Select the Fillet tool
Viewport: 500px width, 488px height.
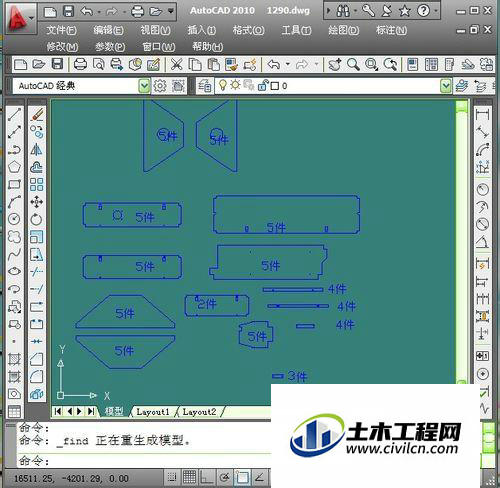pos(37,377)
